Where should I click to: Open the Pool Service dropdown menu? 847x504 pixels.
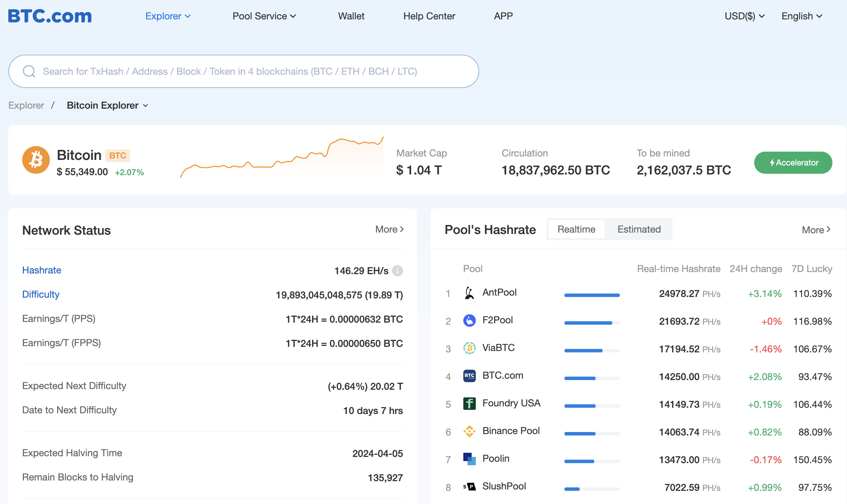(x=264, y=16)
